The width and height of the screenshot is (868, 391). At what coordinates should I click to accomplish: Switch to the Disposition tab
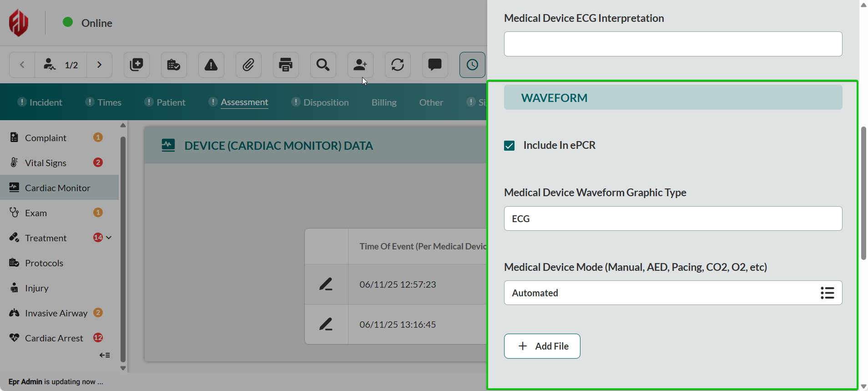point(326,102)
